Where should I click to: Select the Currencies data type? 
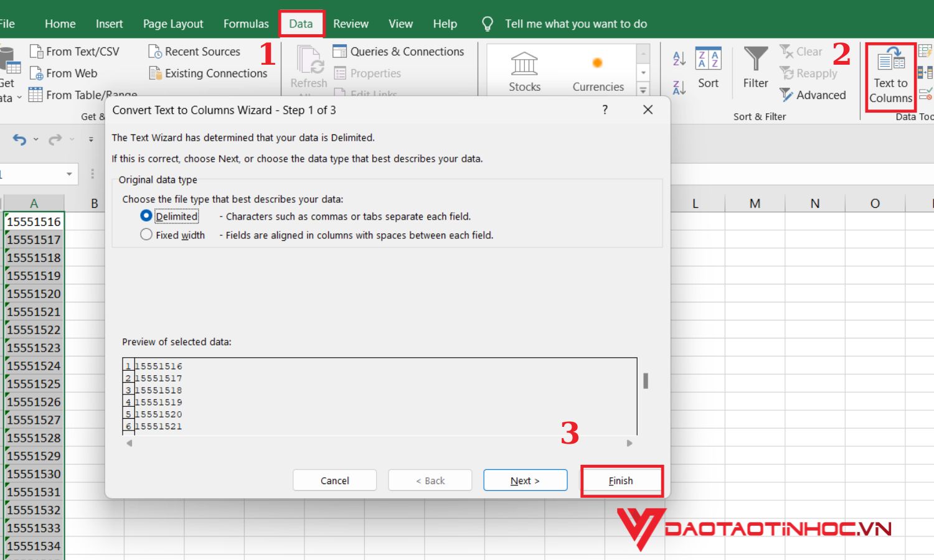point(598,72)
